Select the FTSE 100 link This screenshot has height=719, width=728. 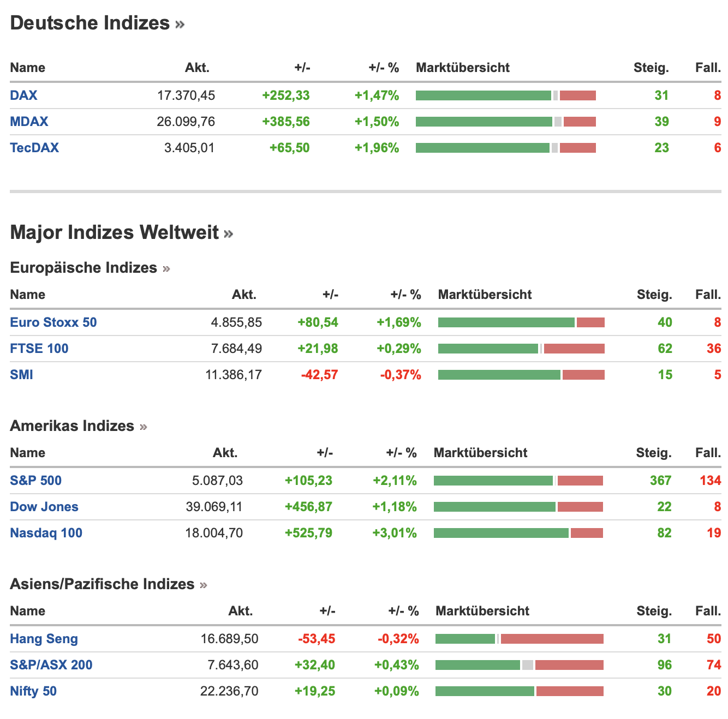39,349
